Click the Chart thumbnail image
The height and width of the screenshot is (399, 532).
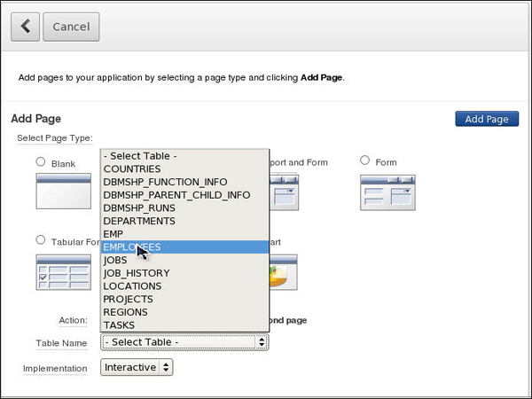coord(284,272)
